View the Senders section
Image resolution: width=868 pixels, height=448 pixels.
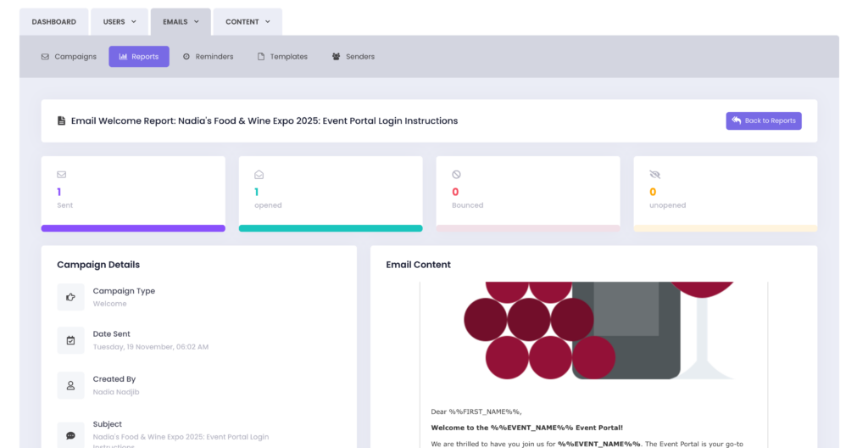tap(353, 57)
